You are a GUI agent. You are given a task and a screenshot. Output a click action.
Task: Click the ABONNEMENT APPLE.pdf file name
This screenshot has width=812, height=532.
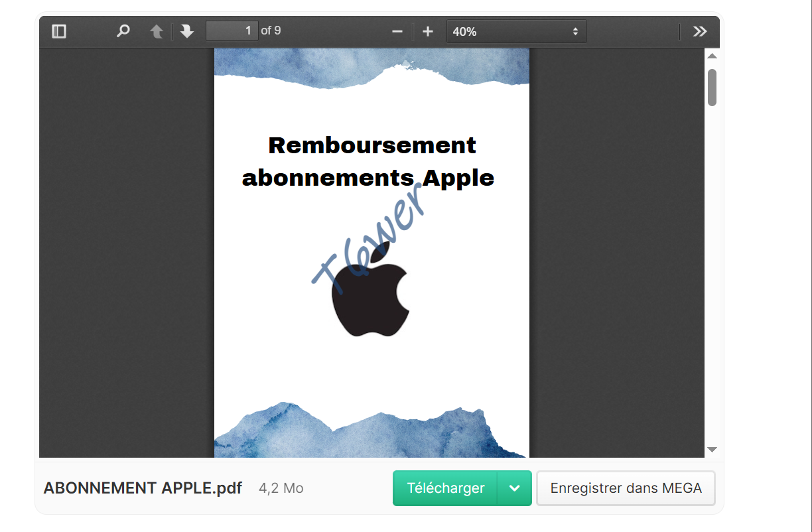tap(143, 488)
